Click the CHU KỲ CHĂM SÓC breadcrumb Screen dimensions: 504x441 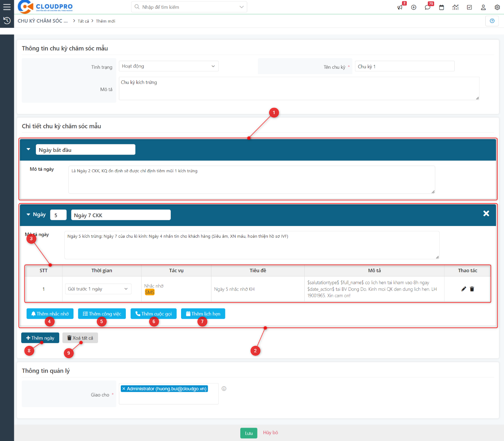(43, 21)
